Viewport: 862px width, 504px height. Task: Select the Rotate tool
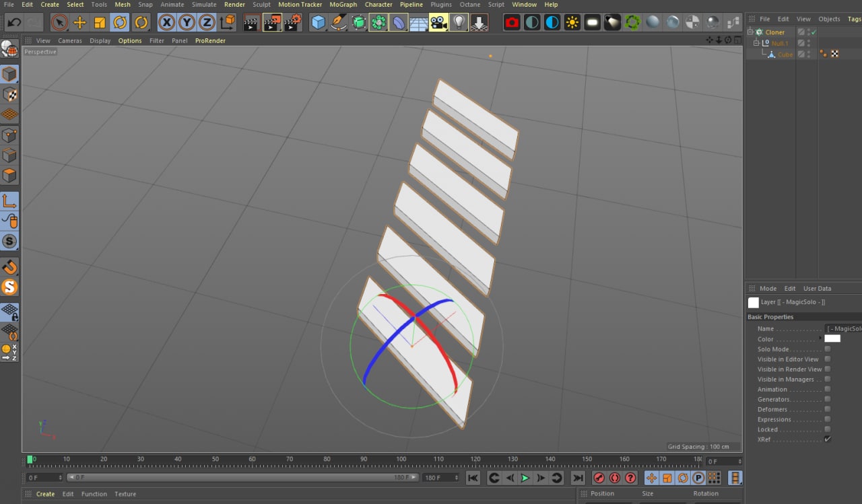(120, 22)
